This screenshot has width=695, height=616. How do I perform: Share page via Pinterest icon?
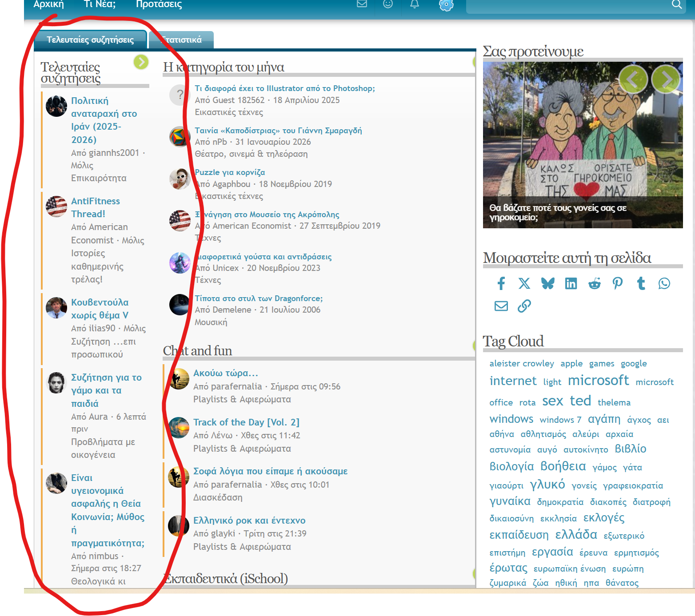(x=617, y=283)
